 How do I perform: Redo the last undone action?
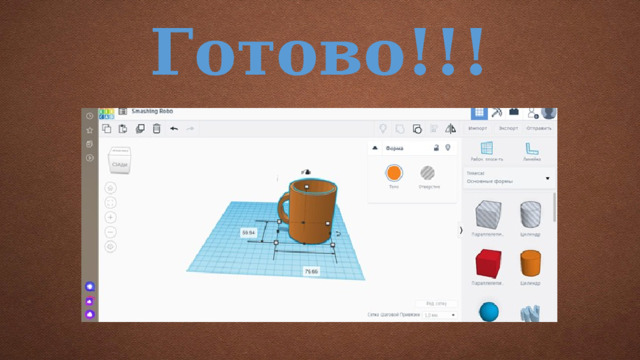tap(190, 129)
